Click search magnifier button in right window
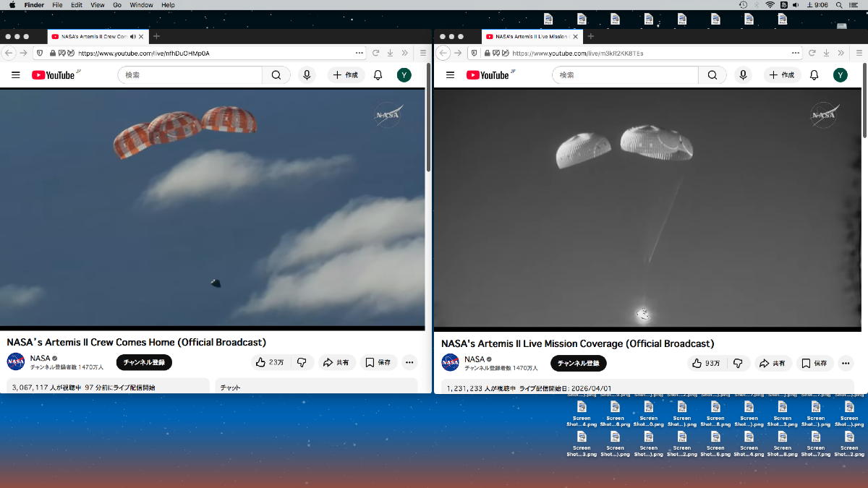868x488 pixels. (x=712, y=75)
